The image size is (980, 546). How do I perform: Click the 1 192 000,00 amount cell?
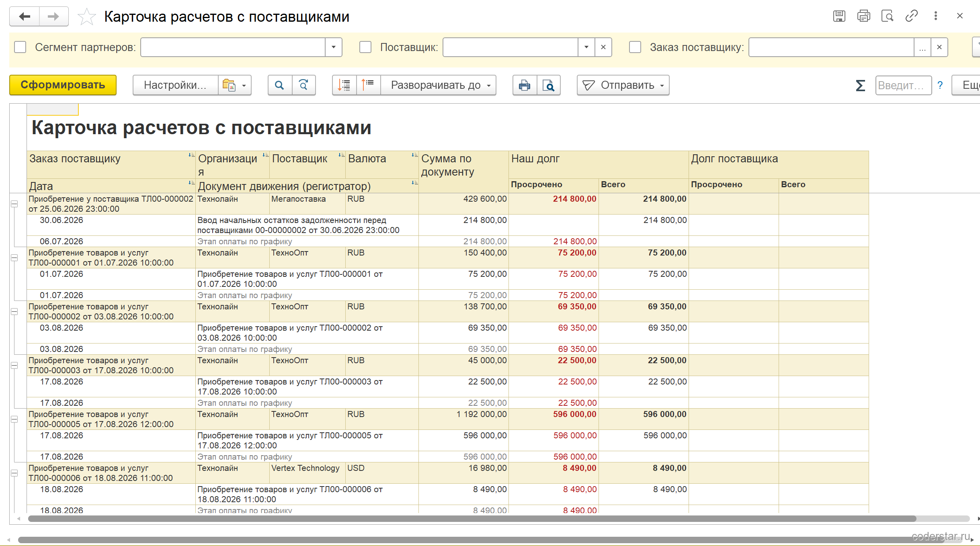pos(463,419)
